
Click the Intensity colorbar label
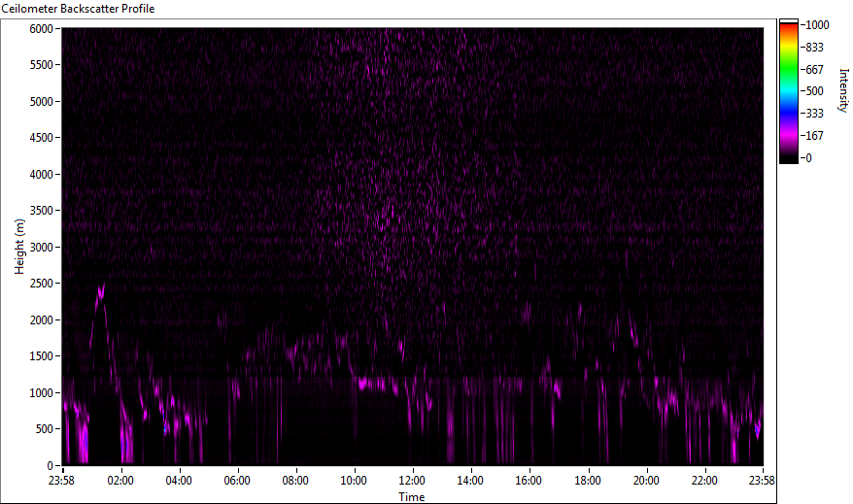click(x=843, y=90)
